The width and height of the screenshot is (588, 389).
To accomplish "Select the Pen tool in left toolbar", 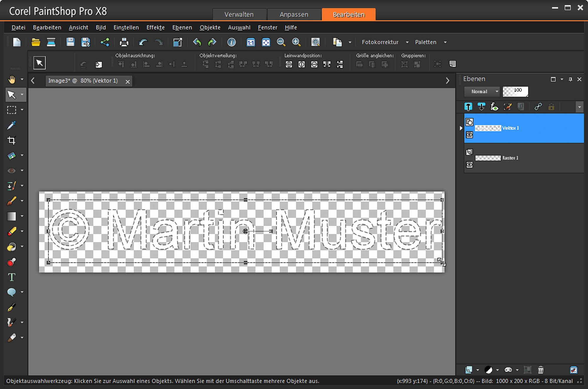I will [x=12, y=307].
